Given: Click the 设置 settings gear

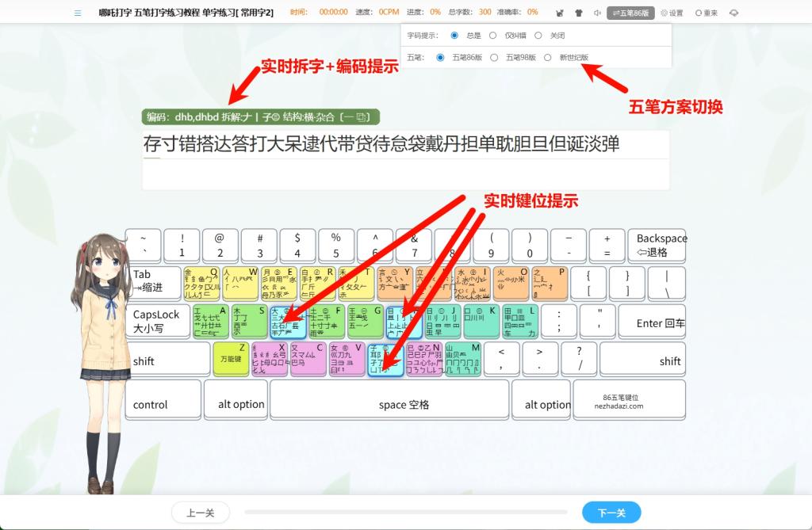Looking at the screenshot, I should [671, 13].
